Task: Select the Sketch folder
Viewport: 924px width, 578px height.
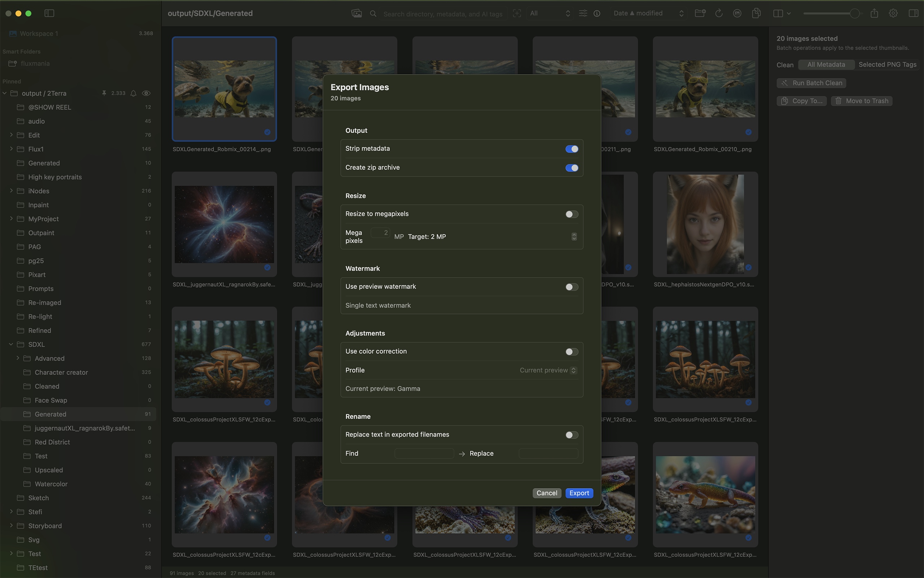Action: coord(78,498)
